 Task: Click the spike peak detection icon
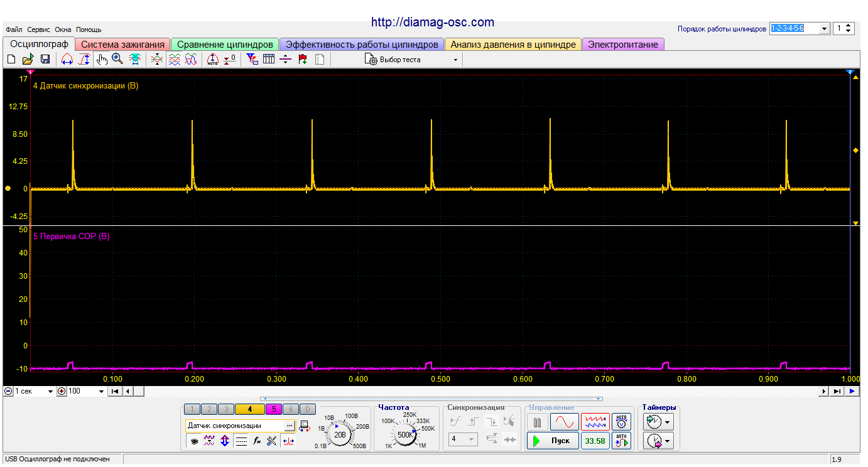coord(288,441)
